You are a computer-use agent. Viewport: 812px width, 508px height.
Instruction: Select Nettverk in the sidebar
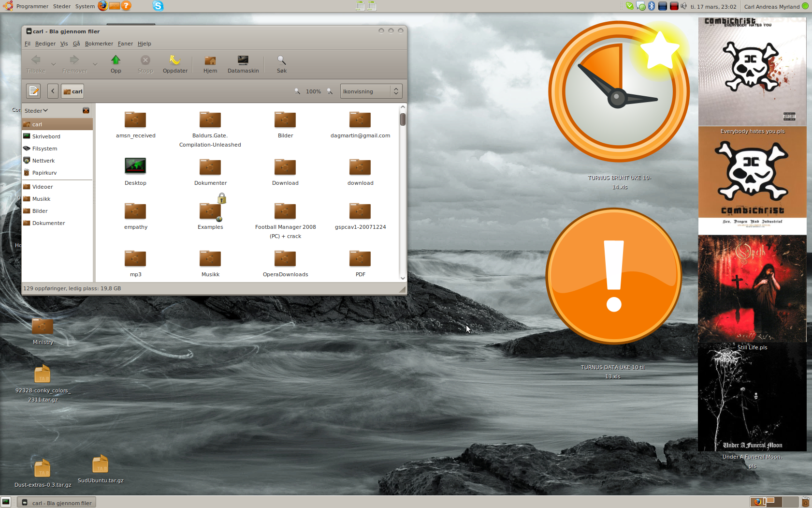coord(57,161)
